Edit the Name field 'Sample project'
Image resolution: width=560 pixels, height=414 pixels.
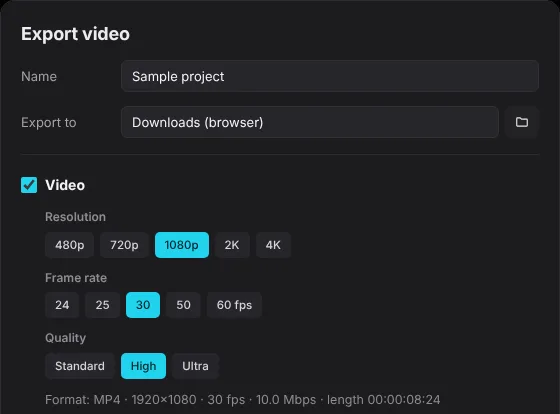pyautogui.click(x=330, y=76)
